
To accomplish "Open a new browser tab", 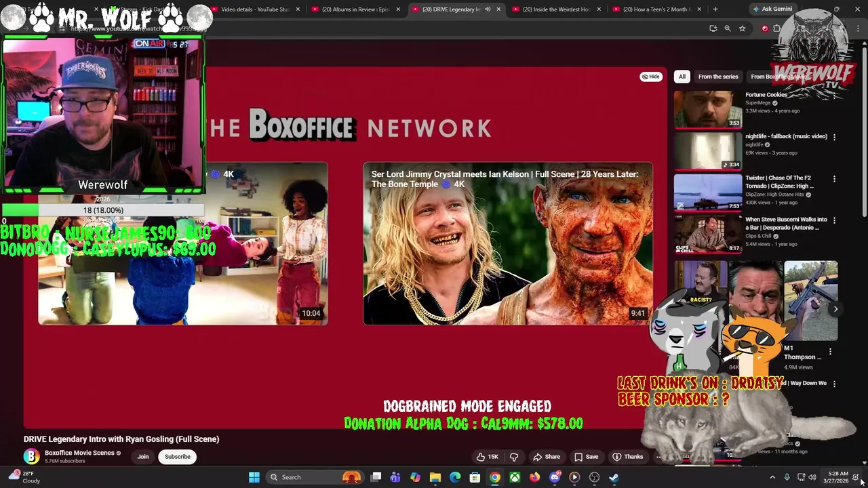I will pyautogui.click(x=715, y=9).
